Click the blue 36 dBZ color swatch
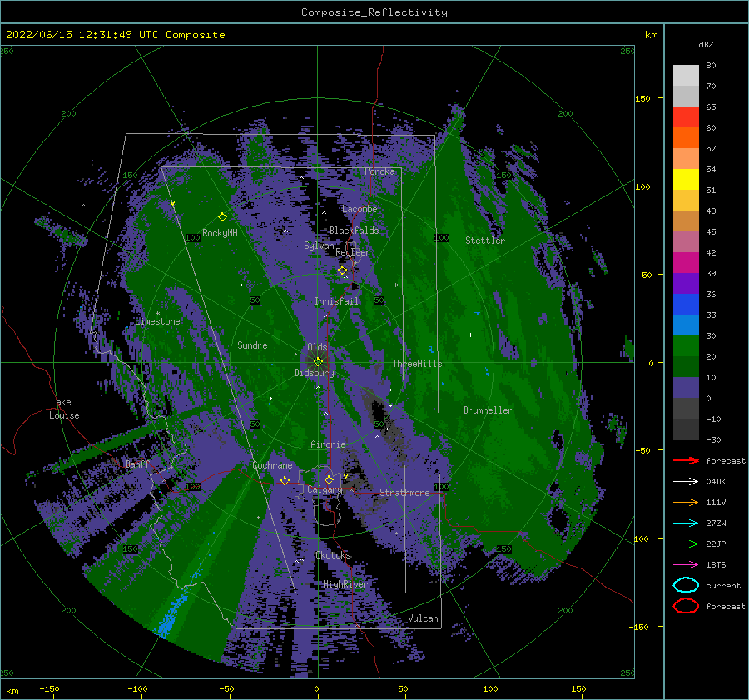Viewport: 749px width, 700px height. click(x=686, y=305)
